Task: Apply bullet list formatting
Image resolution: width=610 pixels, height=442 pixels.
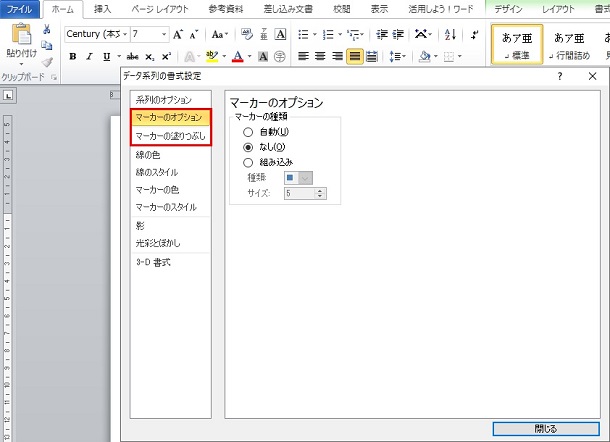Action: coord(303,35)
